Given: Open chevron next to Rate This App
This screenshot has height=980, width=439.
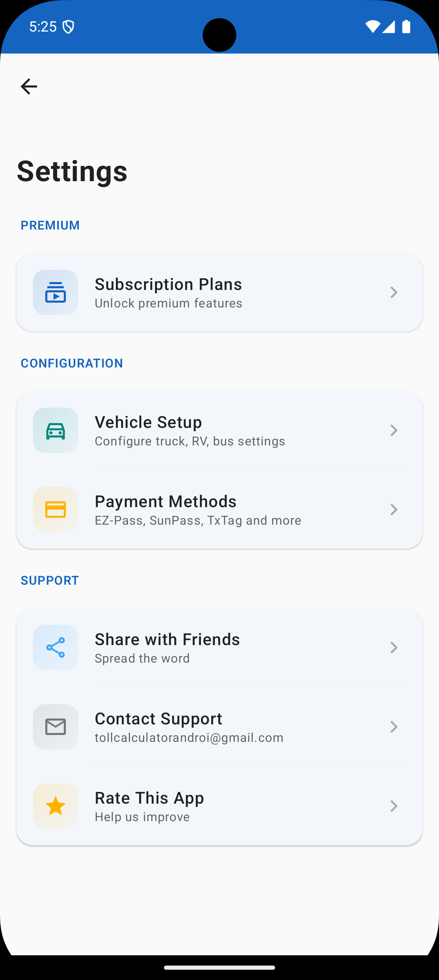Looking at the screenshot, I should (x=394, y=806).
